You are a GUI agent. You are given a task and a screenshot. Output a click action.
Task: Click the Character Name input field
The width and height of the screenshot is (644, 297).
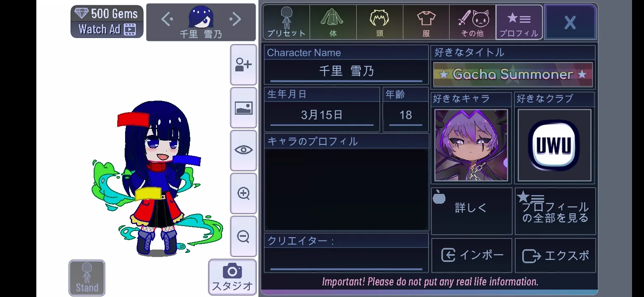click(346, 72)
